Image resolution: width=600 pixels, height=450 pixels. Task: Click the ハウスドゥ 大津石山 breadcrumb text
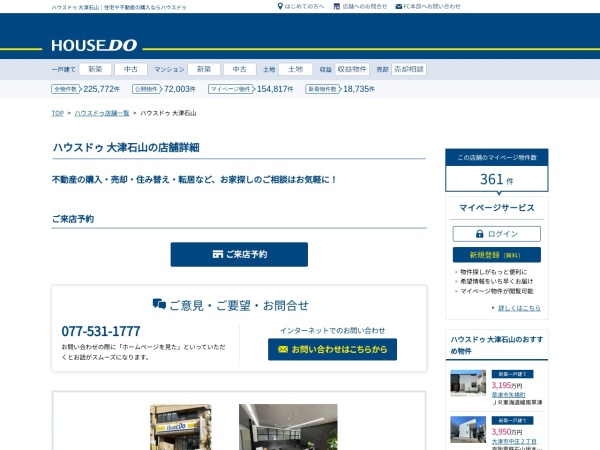coord(168,113)
